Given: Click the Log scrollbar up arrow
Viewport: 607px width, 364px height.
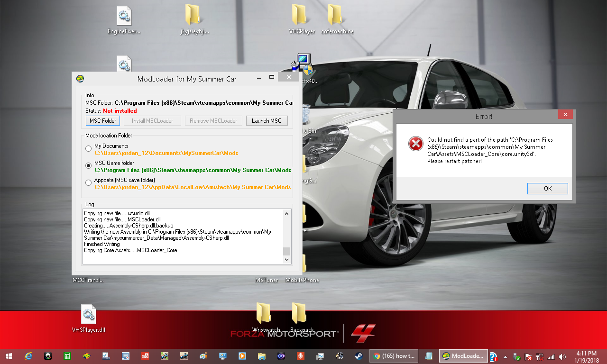Looking at the screenshot, I should click(x=286, y=214).
